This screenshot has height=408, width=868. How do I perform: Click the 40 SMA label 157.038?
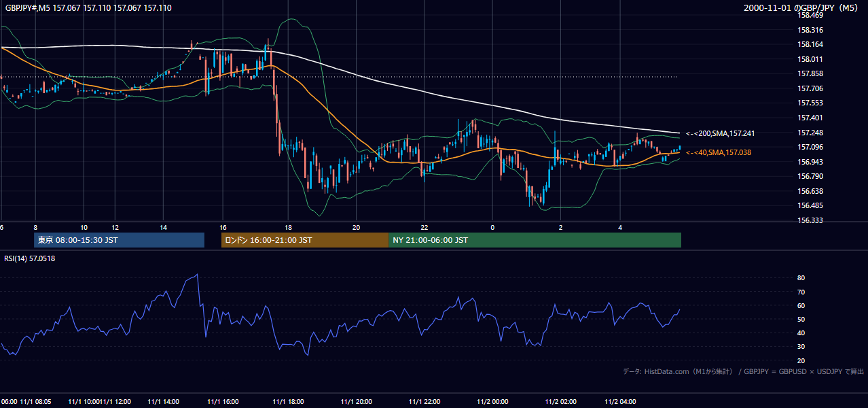[719, 152]
